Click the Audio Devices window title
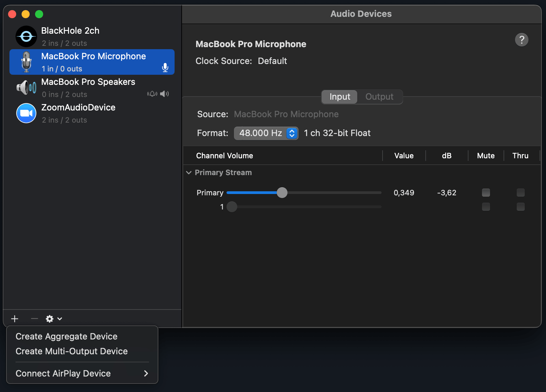546x392 pixels. coord(361,14)
